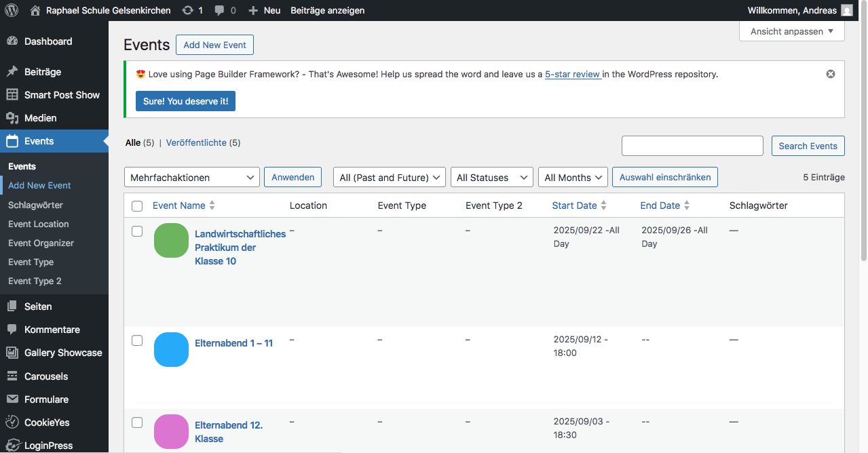The image size is (868, 453).
Task: Select Add New Event submenu item
Action: coord(39,185)
